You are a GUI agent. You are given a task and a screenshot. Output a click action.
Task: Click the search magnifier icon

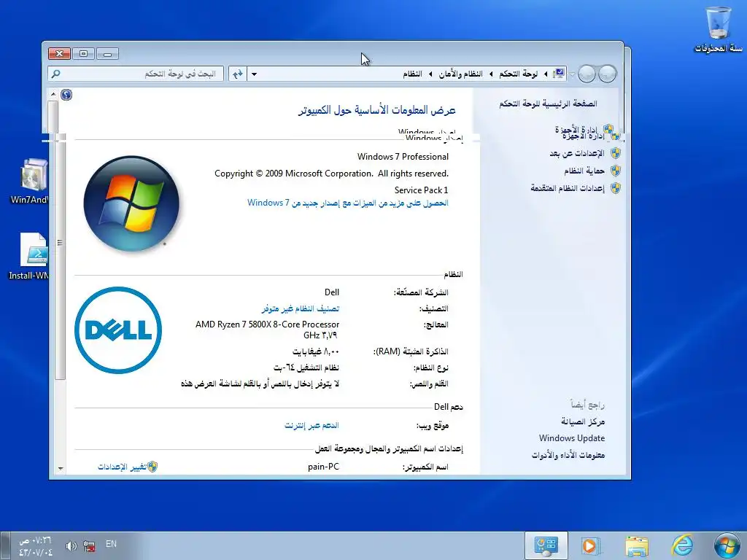coord(55,74)
